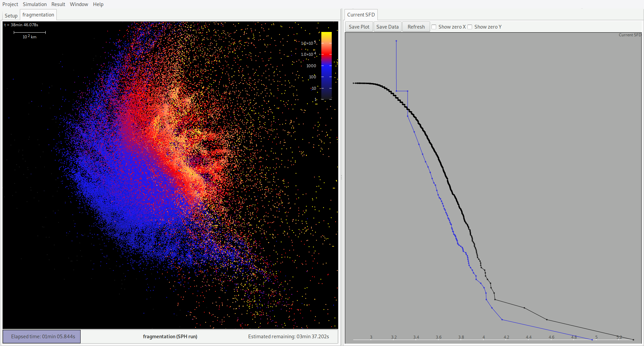Image resolution: width=644 pixels, height=346 pixels.
Task: Click the '100' palette tick label
Action: [x=313, y=77]
